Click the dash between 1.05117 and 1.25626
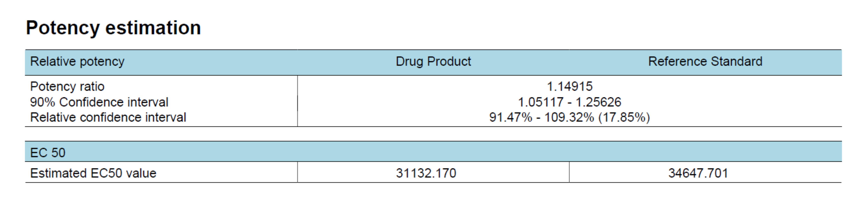This screenshot has width=868, height=208. (x=569, y=102)
